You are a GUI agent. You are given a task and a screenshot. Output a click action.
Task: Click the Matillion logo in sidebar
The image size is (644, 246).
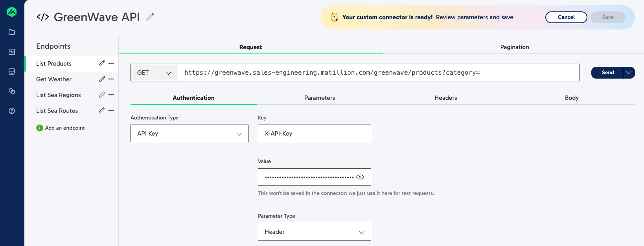pyautogui.click(x=12, y=12)
